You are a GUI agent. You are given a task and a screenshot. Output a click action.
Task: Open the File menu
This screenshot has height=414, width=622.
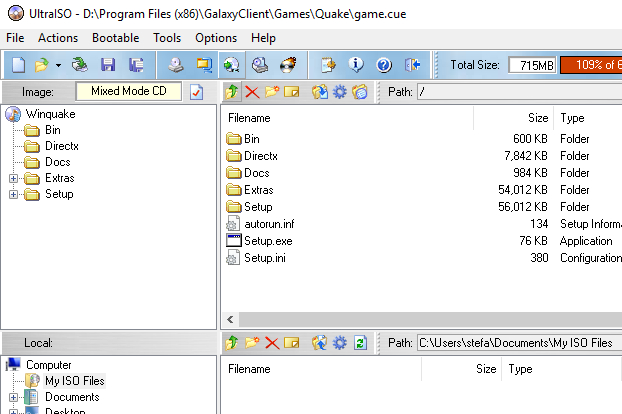point(15,38)
